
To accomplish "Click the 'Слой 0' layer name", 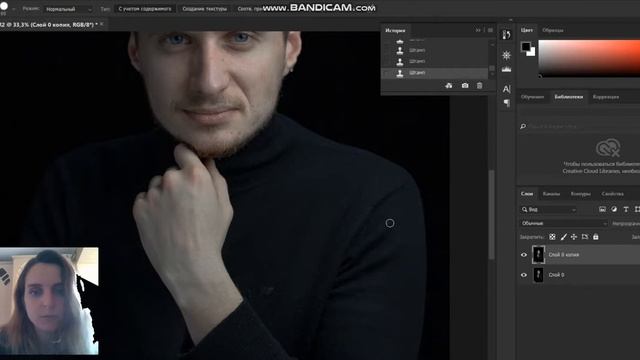I will (556, 275).
